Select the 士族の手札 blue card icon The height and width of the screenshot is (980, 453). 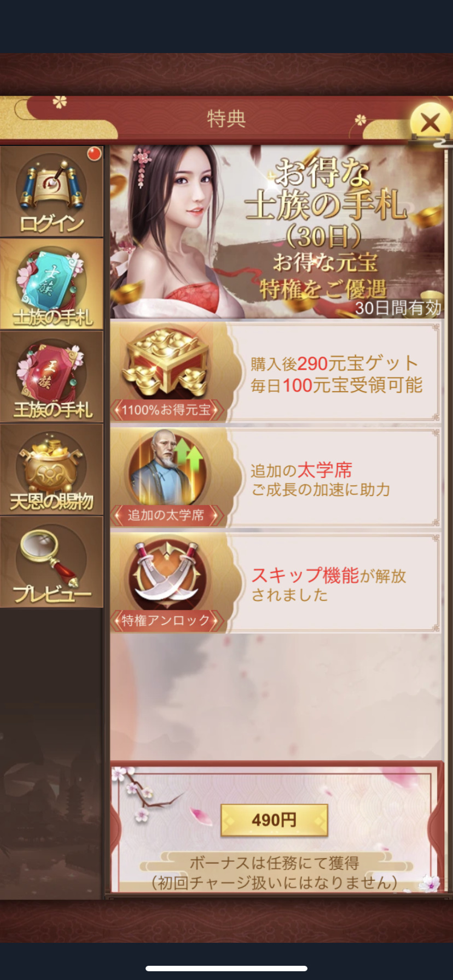51,284
